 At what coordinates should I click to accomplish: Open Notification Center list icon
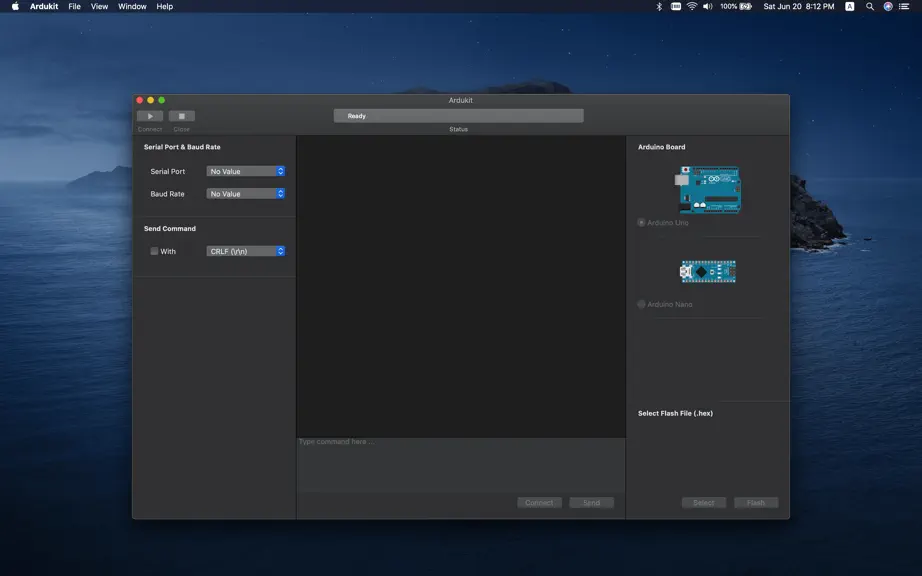click(x=904, y=6)
